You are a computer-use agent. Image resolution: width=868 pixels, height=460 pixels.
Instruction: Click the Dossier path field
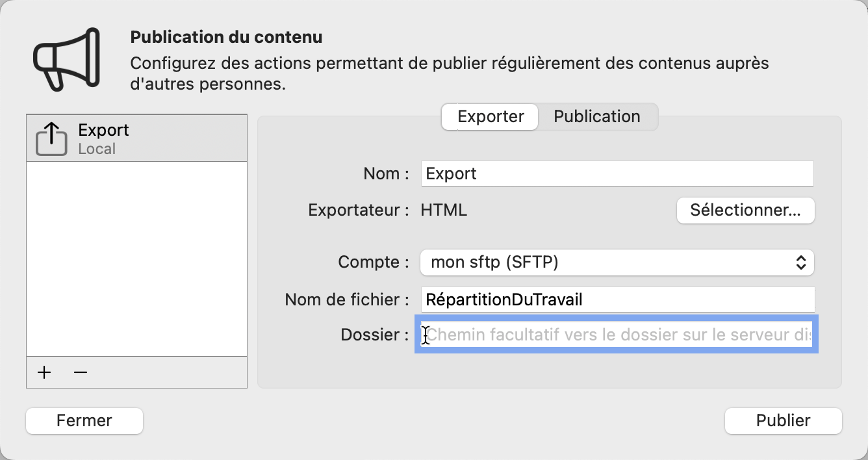tap(617, 334)
